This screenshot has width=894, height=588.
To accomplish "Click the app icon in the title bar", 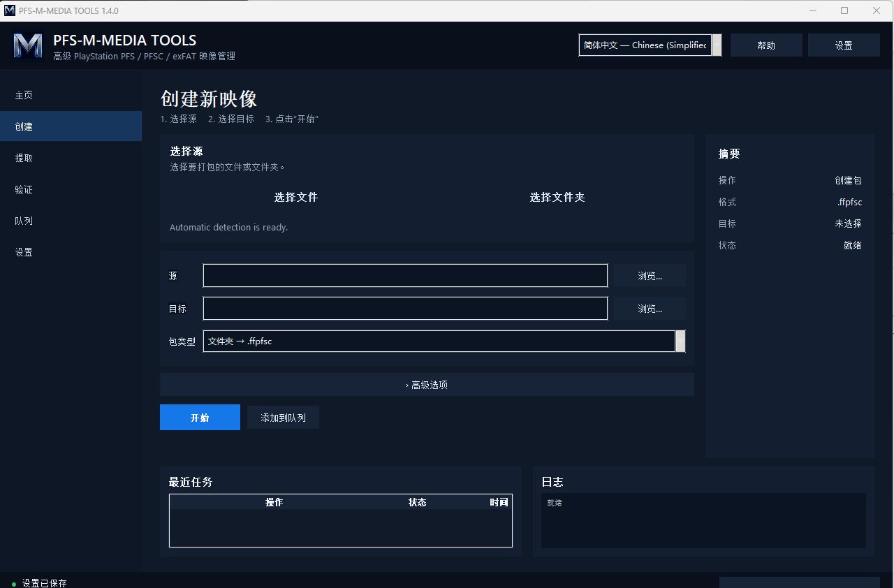I will tap(10, 10).
